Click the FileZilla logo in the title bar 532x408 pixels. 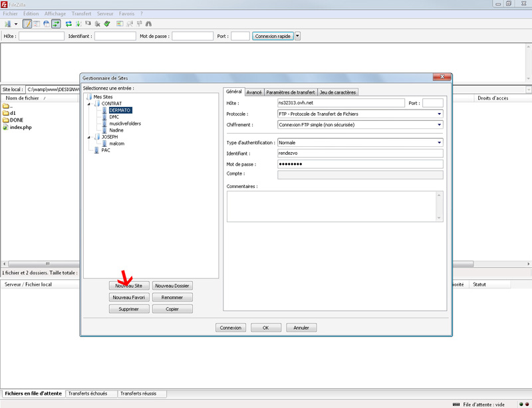(x=4, y=5)
